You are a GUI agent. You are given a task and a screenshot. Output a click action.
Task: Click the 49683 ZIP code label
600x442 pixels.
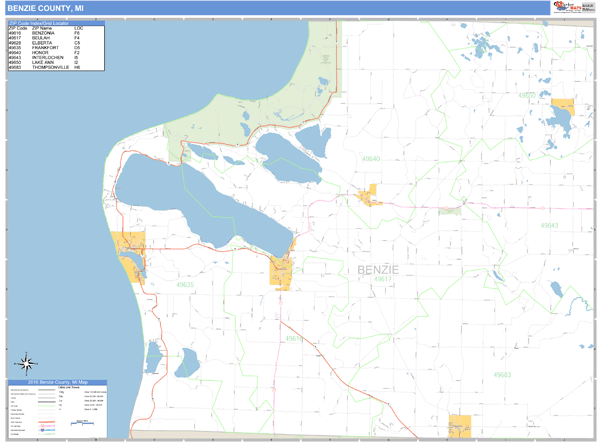[x=502, y=374]
